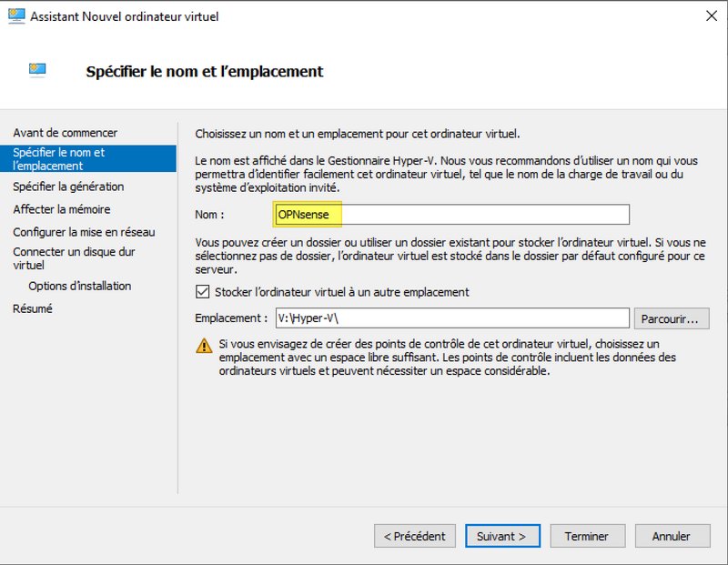Viewport: 728px width, 565px height.
Task: Click the '< Précédent' button
Action: (415, 536)
